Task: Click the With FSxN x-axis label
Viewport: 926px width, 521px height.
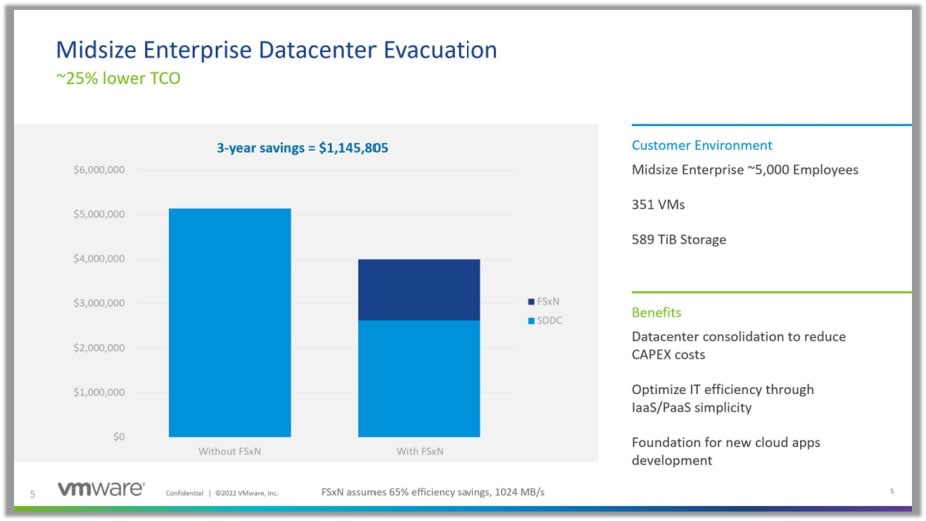Action: point(419,452)
